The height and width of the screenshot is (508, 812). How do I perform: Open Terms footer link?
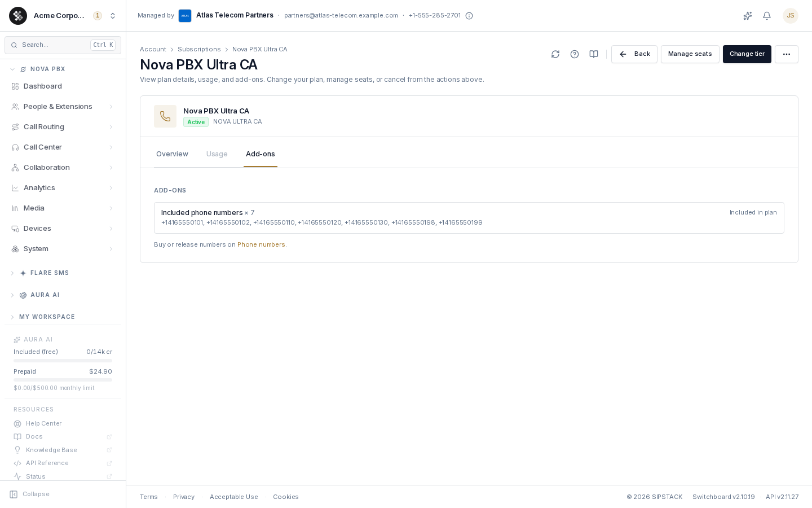149,497
